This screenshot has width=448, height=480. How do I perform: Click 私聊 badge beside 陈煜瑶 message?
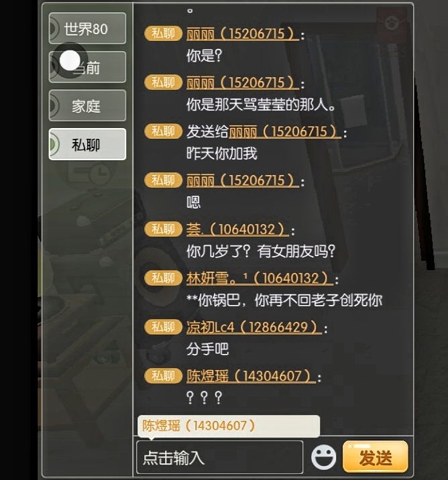[163, 375]
